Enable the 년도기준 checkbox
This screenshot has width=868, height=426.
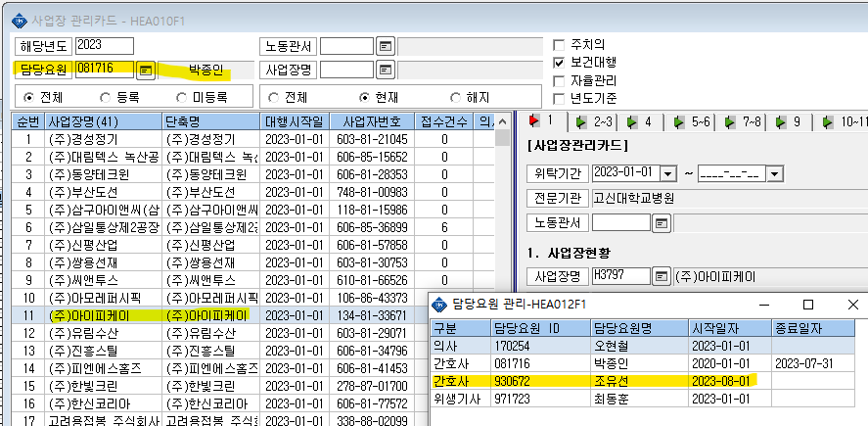[559, 99]
